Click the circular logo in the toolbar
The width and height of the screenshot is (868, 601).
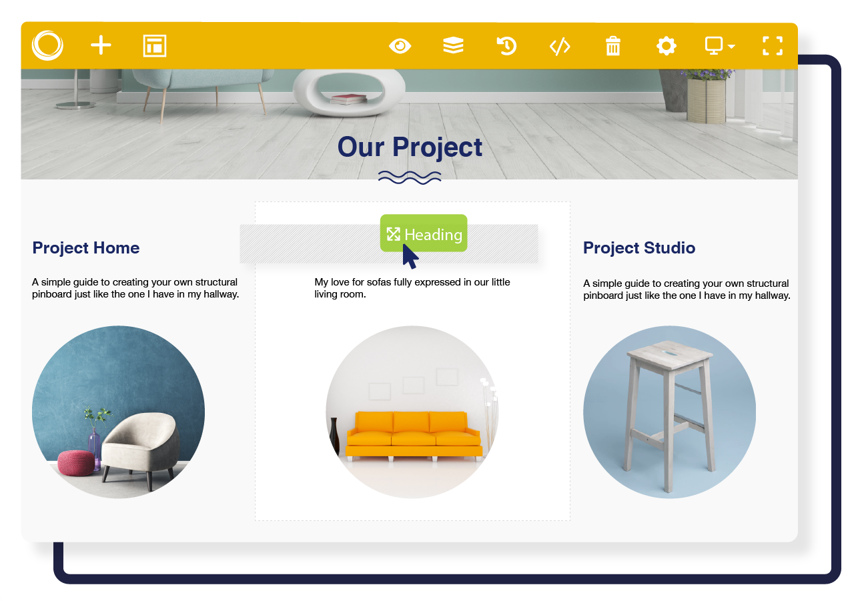[47, 45]
